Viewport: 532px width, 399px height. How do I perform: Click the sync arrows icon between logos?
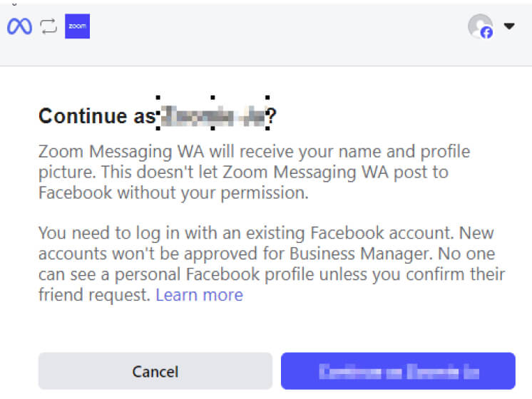(48, 27)
